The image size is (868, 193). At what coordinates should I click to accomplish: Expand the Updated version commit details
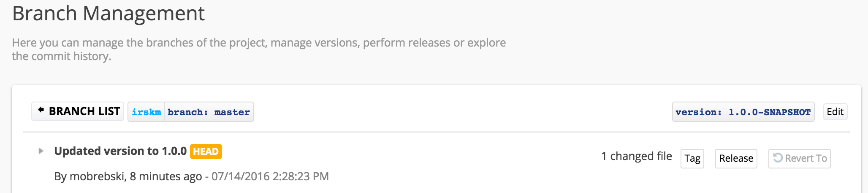[x=41, y=151]
